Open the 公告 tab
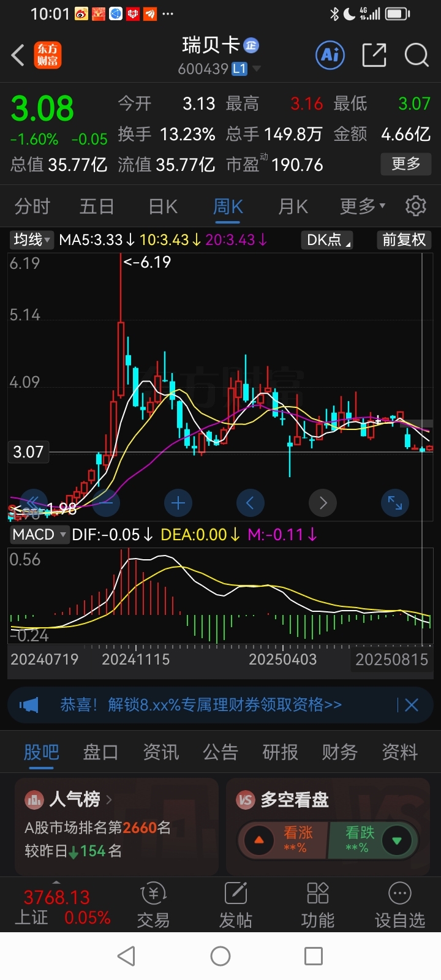The image size is (441, 980). tap(221, 752)
